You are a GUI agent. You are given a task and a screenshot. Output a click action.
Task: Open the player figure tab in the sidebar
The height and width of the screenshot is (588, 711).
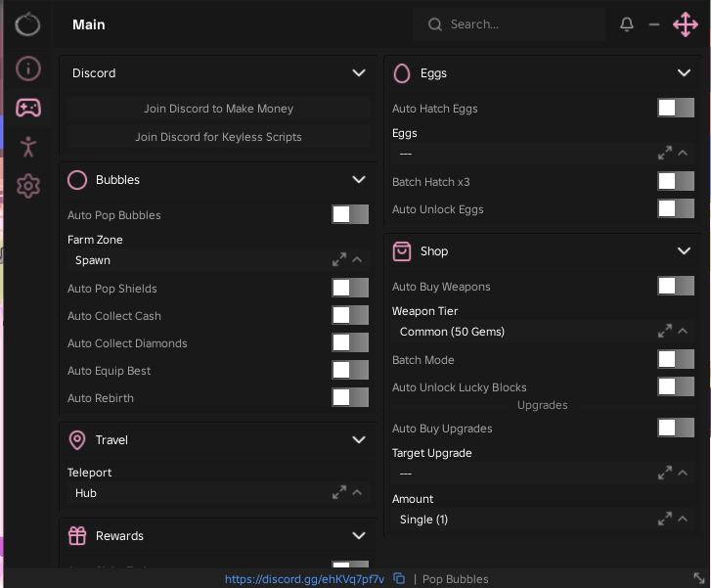pos(28,147)
